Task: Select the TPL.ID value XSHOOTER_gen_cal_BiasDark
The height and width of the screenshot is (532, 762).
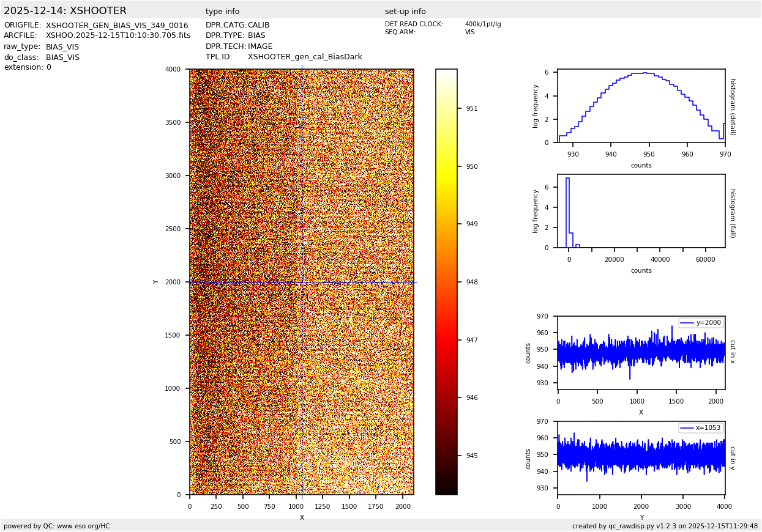Action: pos(305,57)
